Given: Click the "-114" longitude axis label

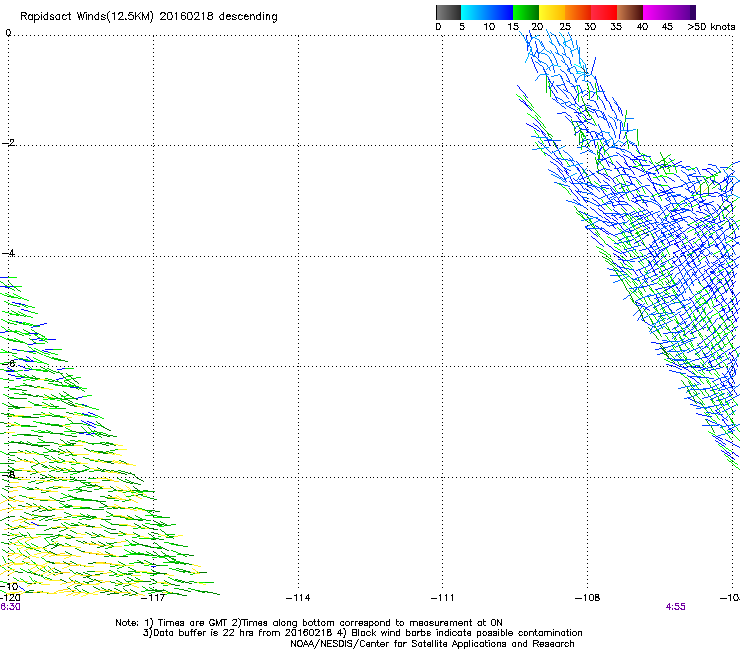Looking at the screenshot, I should tap(298, 598).
